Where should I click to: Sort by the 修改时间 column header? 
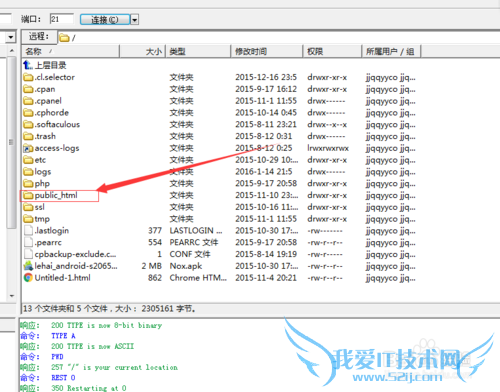[x=267, y=51]
